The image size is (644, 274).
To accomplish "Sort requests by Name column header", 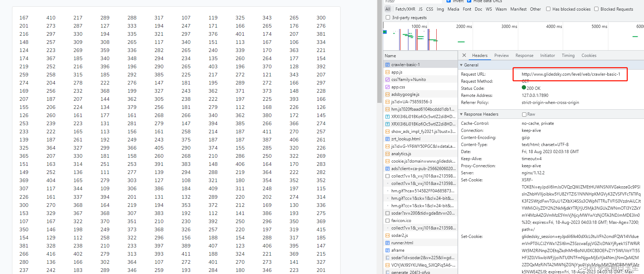I will [x=420, y=56].
